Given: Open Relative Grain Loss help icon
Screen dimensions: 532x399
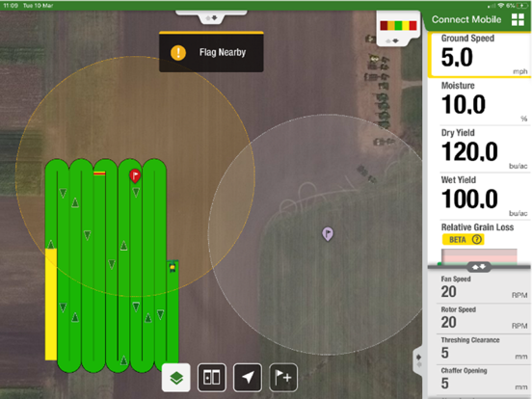Looking at the screenshot, I should [x=476, y=240].
